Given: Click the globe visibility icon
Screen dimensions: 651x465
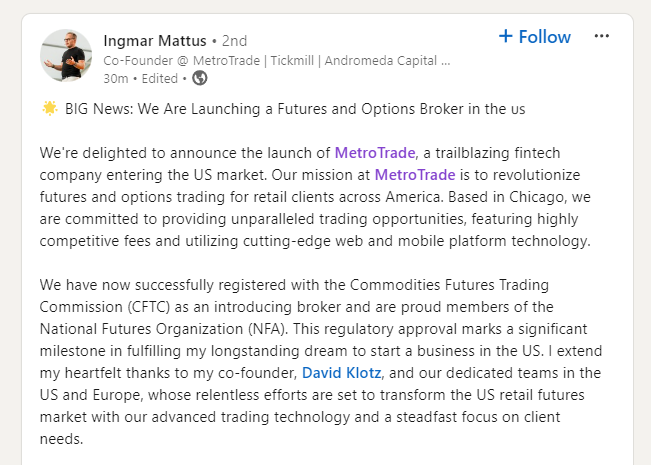Looking at the screenshot, I should [x=200, y=79].
